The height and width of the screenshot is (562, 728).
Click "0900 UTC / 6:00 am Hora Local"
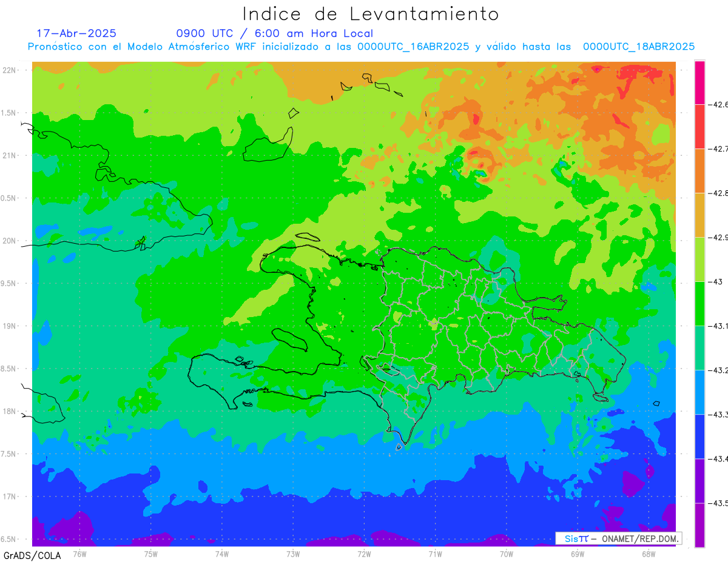[275, 33]
